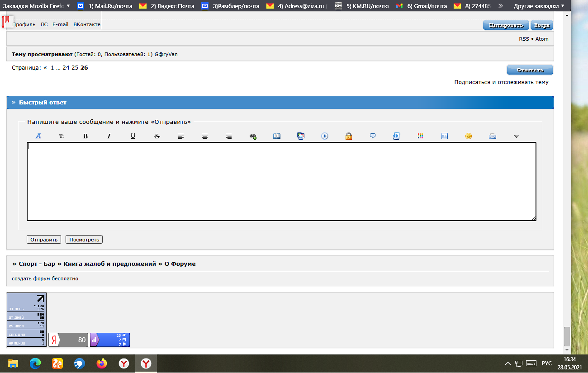Viewport: 588px width, 373px height.
Task: Click the blue document icon after the speech bubble
Action: 397,136
